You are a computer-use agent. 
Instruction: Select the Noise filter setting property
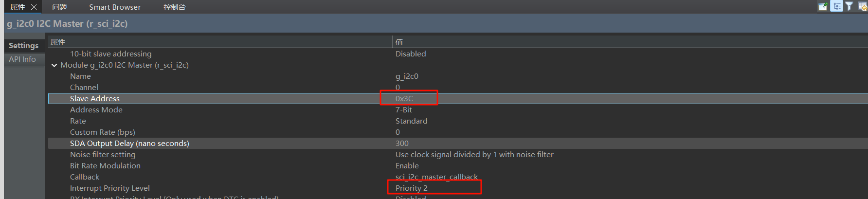click(103, 154)
